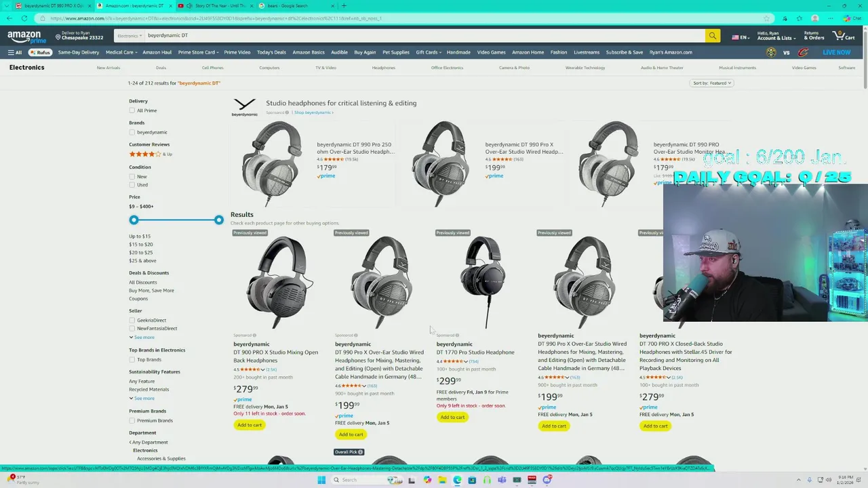
Task: Open the Gift Cards dropdown
Action: (x=429, y=52)
